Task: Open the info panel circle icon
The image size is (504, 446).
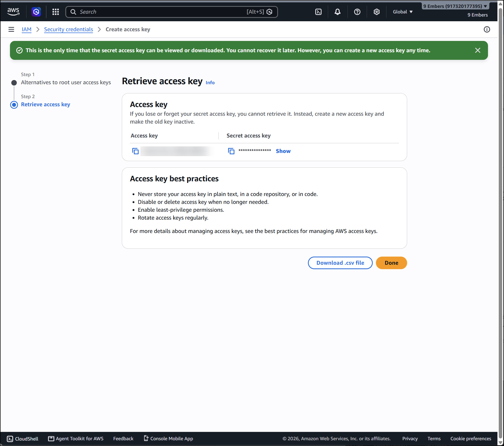Action: click(487, 29)
